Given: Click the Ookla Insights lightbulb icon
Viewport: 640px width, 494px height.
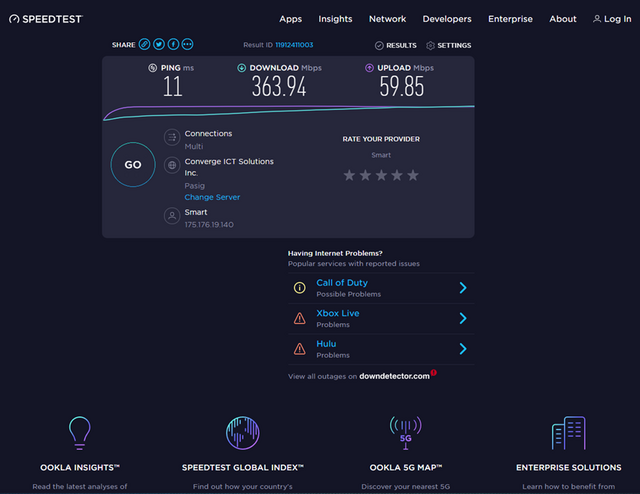Looking at the screenshot, I should 80,433.
